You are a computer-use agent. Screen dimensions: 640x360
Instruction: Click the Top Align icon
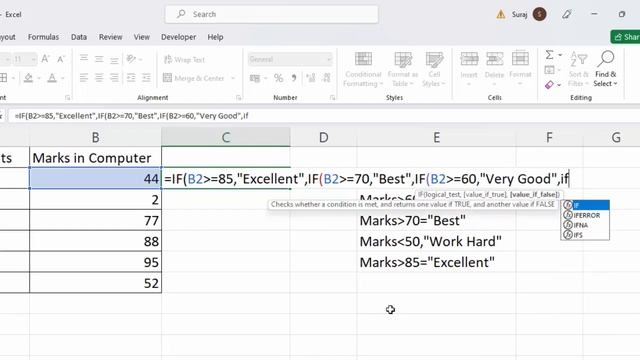click(84, 59)
